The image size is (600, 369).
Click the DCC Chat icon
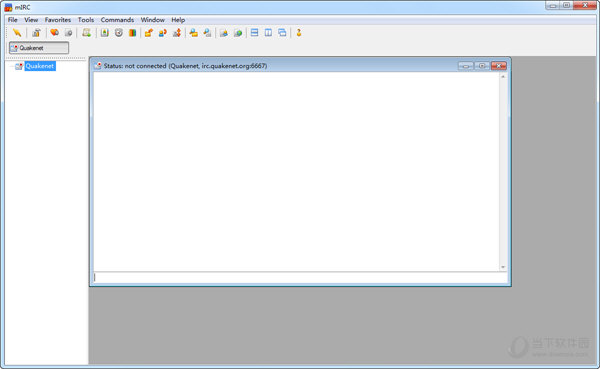pyautogui.click(x=163, y=33)
